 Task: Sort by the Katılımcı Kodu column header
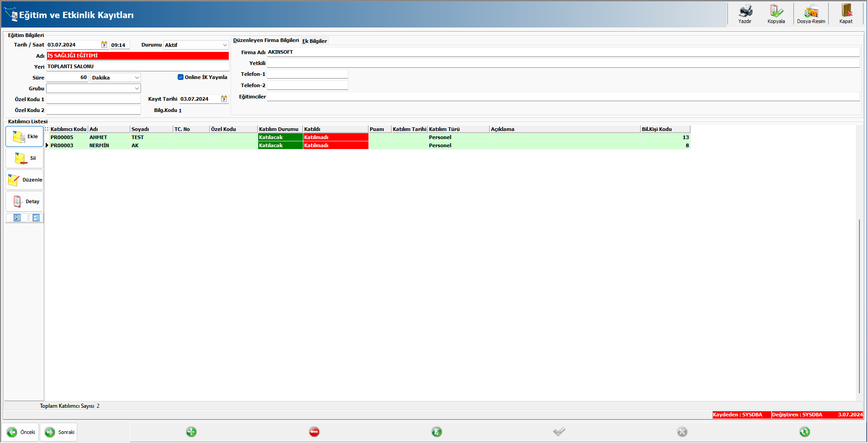tap(68, 129)
